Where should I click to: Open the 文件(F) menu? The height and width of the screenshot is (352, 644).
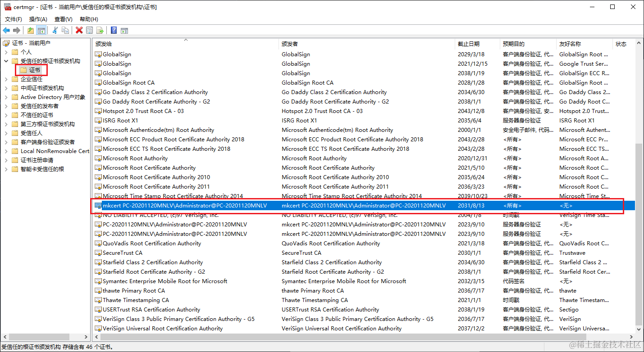pyautogui.click(x=14, y=19)
